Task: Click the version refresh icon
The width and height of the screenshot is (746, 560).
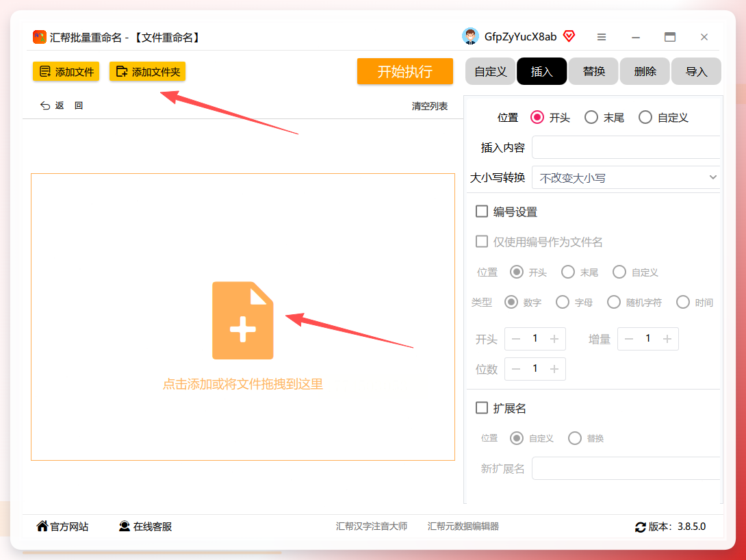Action: [x=641, y=526]
